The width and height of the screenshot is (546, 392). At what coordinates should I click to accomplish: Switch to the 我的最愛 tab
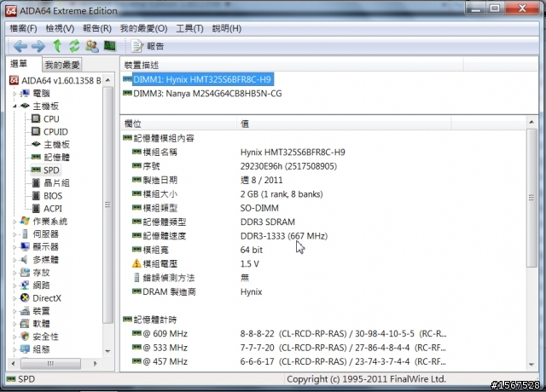62,65
